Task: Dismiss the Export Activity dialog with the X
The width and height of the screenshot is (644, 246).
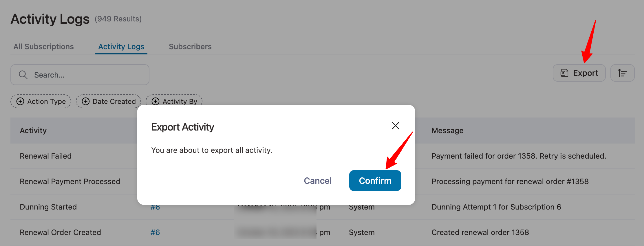Action: [x=395, y=126]
